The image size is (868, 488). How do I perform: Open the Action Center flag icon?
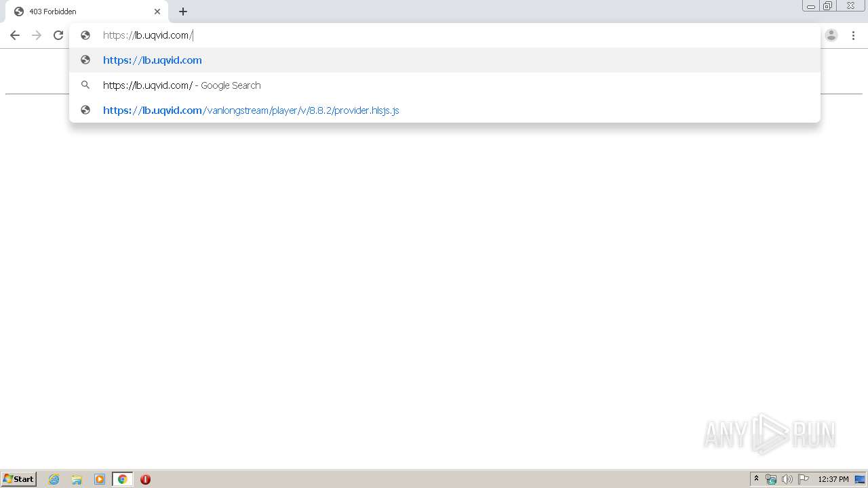[804, 479]
